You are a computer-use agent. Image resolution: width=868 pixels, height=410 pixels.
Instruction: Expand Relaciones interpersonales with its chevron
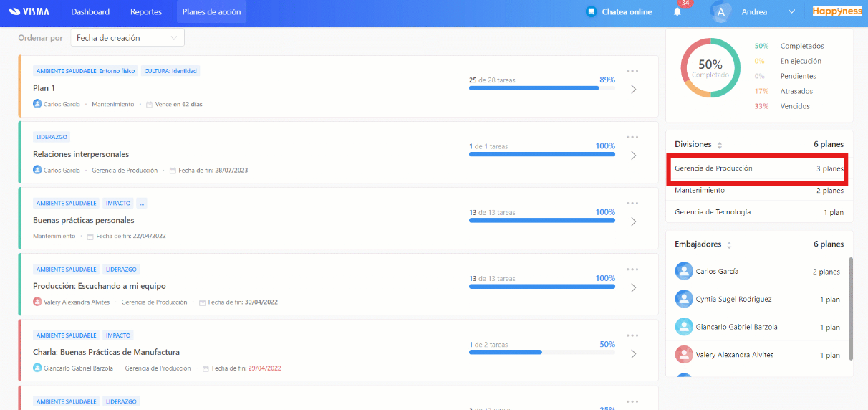(633, 156)
